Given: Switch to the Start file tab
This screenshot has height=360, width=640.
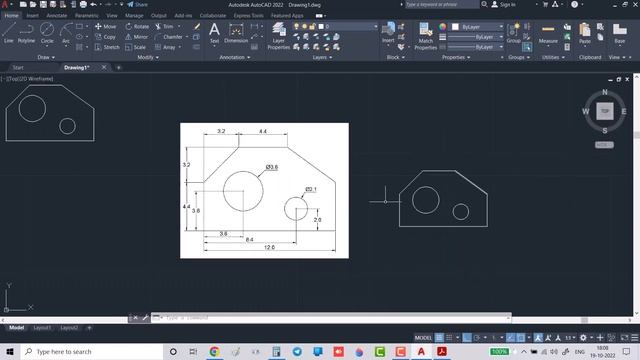Looking at the screenshot, I should [18, 68].
